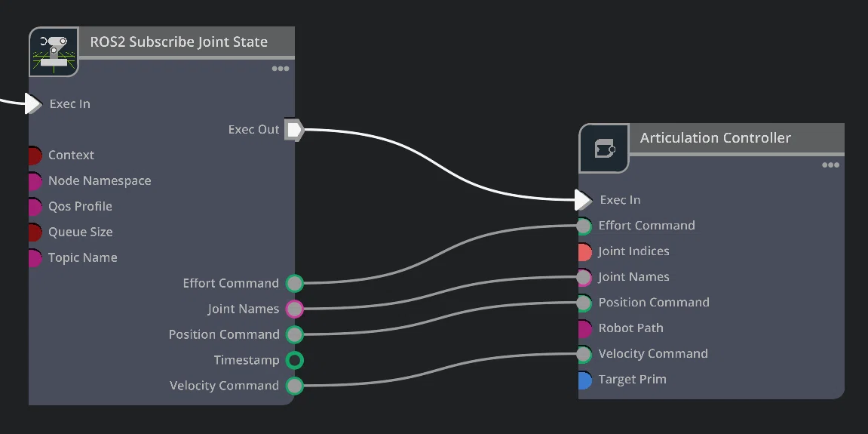Click Exec In port on ROS2 Subscribe node

(x=34, y=103)
